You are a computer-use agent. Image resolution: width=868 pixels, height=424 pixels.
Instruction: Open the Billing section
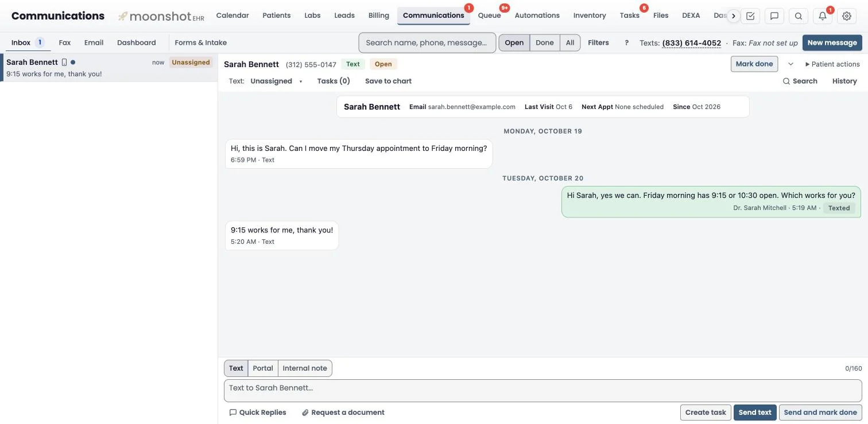tap(379, 15)
